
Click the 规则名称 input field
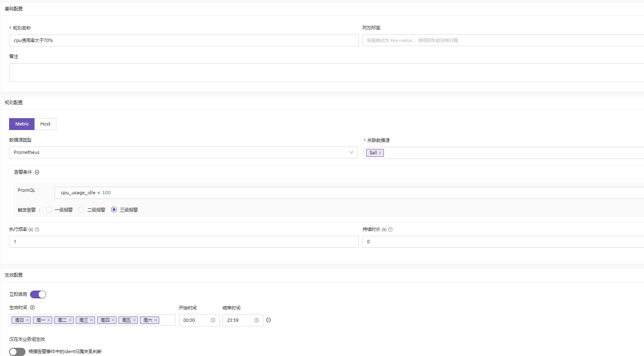coord(184,40)
